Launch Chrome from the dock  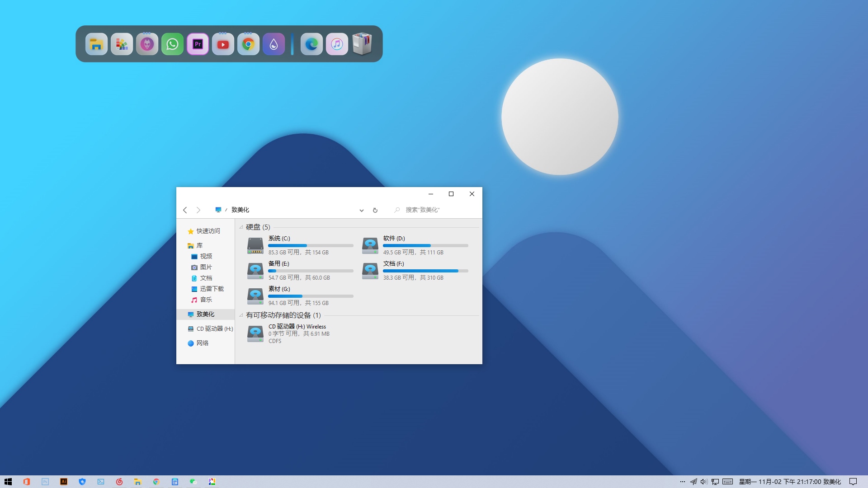(248, 44)
